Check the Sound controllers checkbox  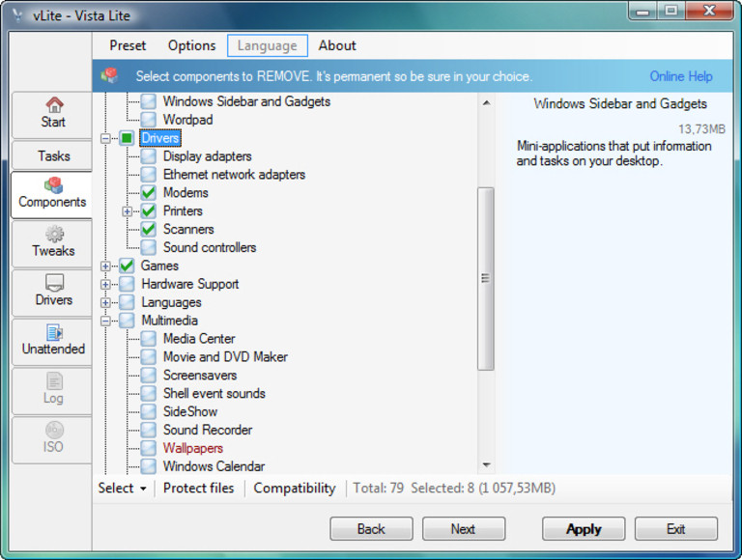(x=149, y=247)
